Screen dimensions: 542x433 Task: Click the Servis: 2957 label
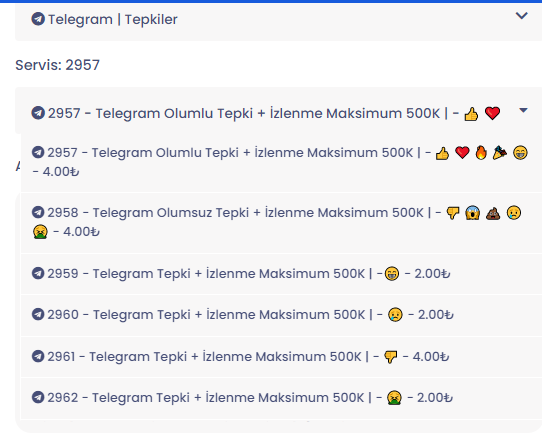point(57,65)
